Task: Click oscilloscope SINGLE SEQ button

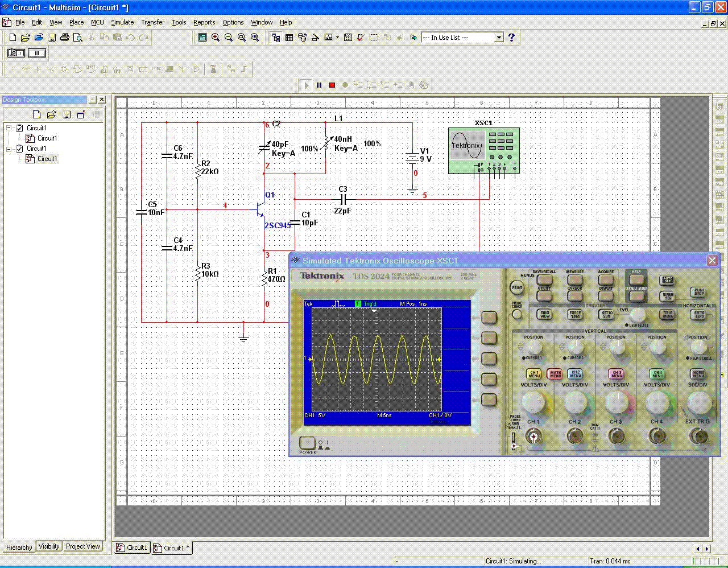Action: click(668, 296)
